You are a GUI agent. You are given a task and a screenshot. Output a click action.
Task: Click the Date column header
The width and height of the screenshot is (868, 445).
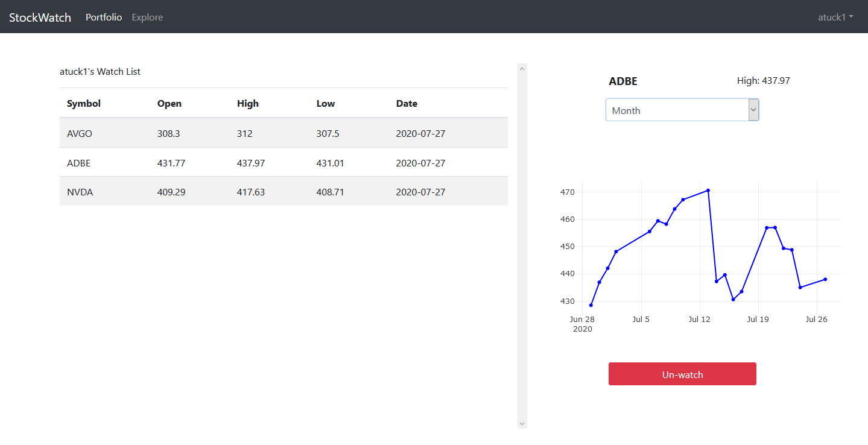tap(407, 103)
